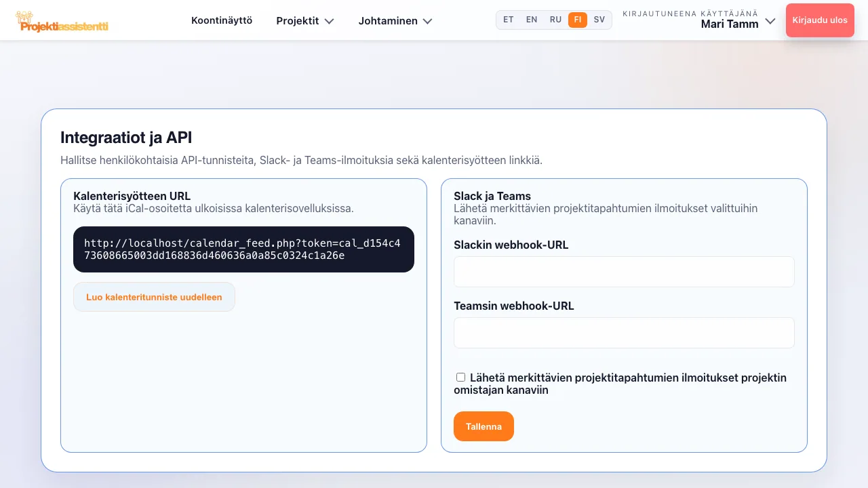The height and width of the screenshot is (488, 868).
Task: Click the Integraatiot ja API heading
Action: [x=126, y=138]
